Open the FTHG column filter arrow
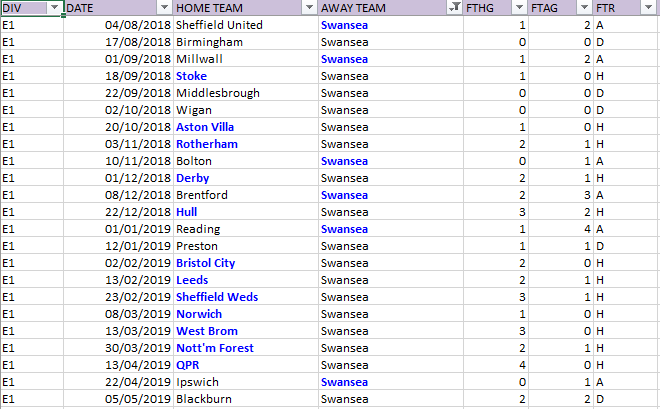 coord(519,8)
